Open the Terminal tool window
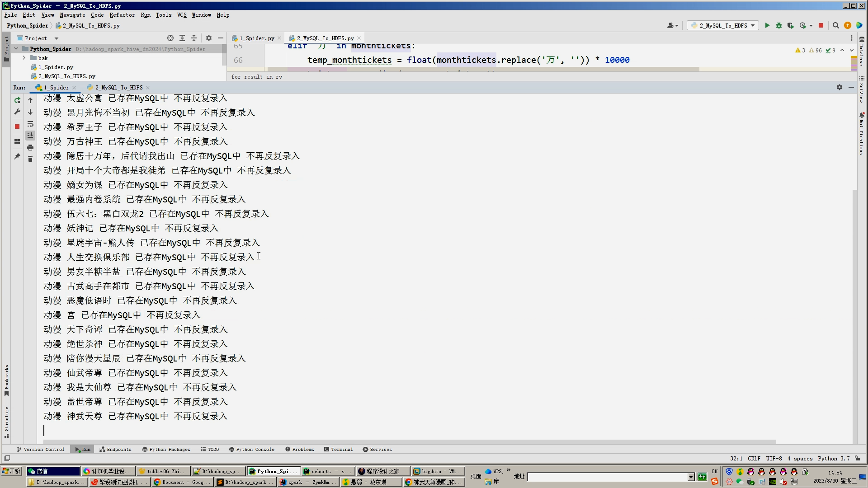This screenshot has height=488, width=868. pos(338,450)
